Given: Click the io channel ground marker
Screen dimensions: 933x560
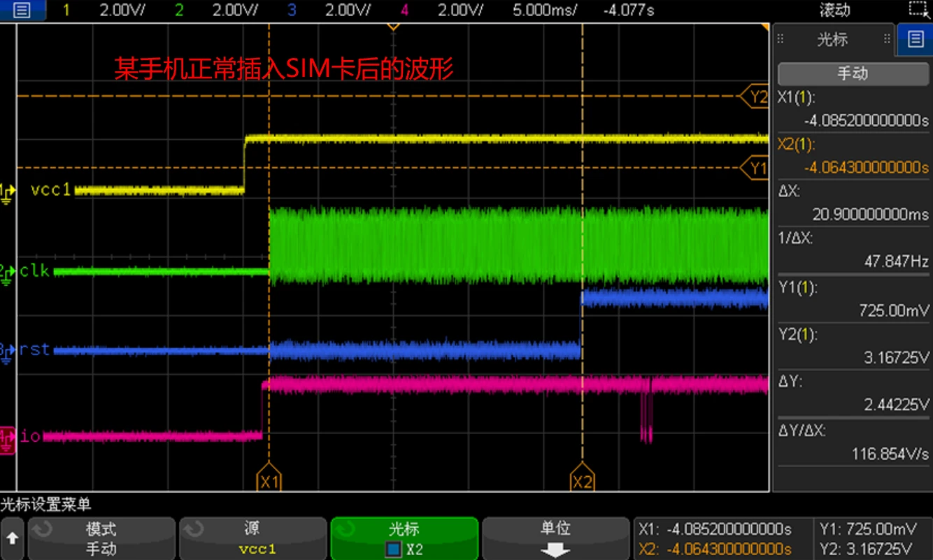Looking at the screenshot, I should pyautogui.click(x=7, y=437).
